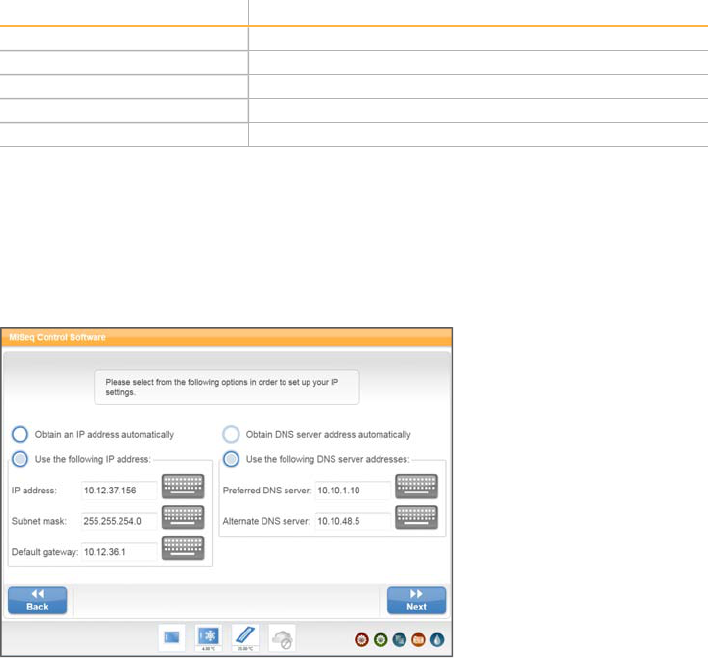
Task: Select Obtain DNS server address automatically
Action: coord(231,434)
